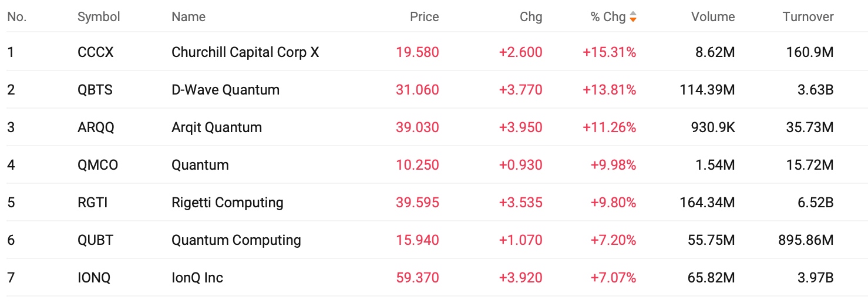Screen dimensions: 868x303
Task: Open the IONQ ticker symbol
Action: 94,278
